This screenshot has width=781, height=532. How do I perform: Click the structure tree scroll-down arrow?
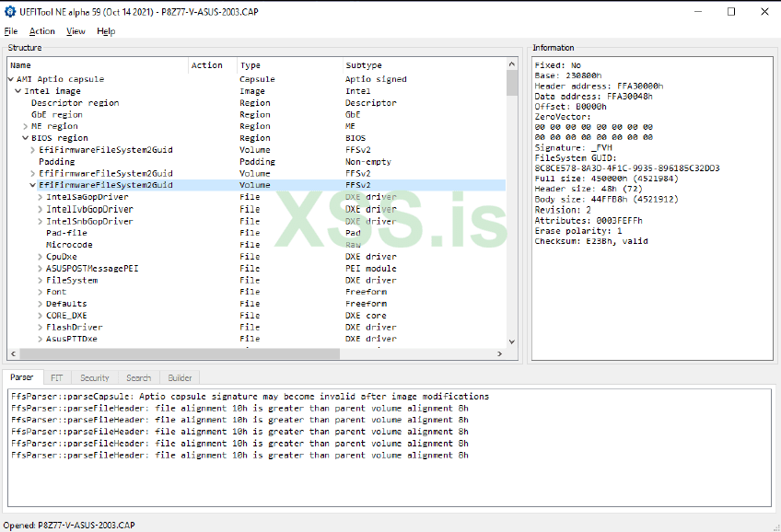pyautogui.click(x=511, y=341)
